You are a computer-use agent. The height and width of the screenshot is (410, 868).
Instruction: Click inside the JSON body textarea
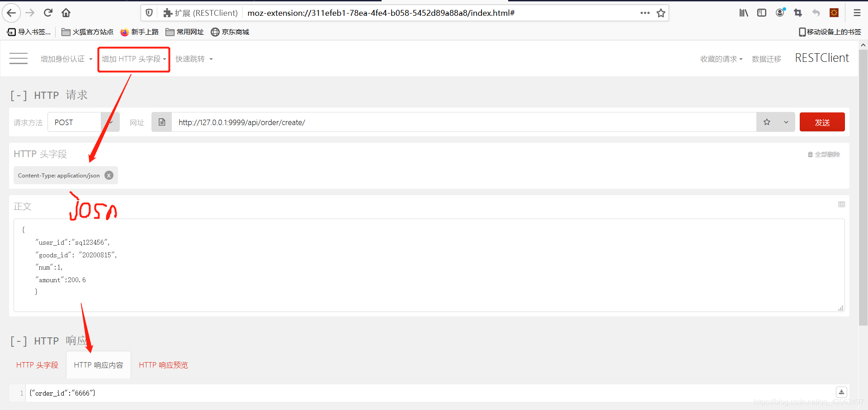(x=429, y=266)
